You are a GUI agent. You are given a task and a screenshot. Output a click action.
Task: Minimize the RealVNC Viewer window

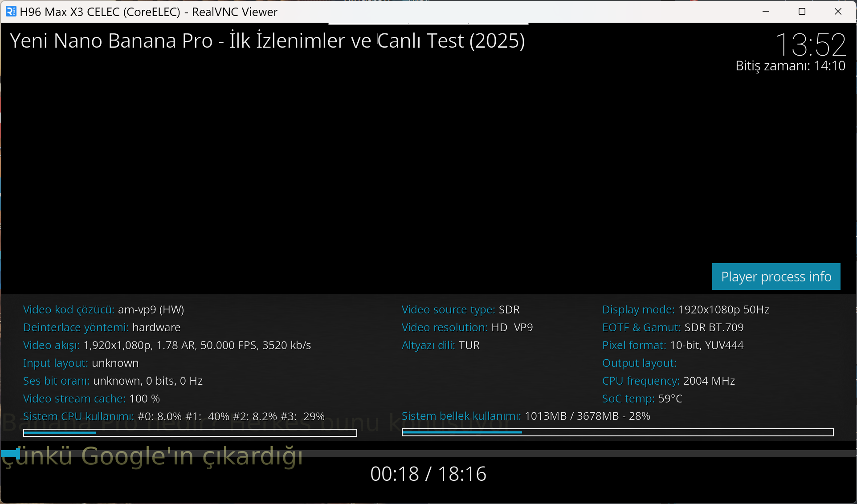pyautogui.click(x=766, y=12)
